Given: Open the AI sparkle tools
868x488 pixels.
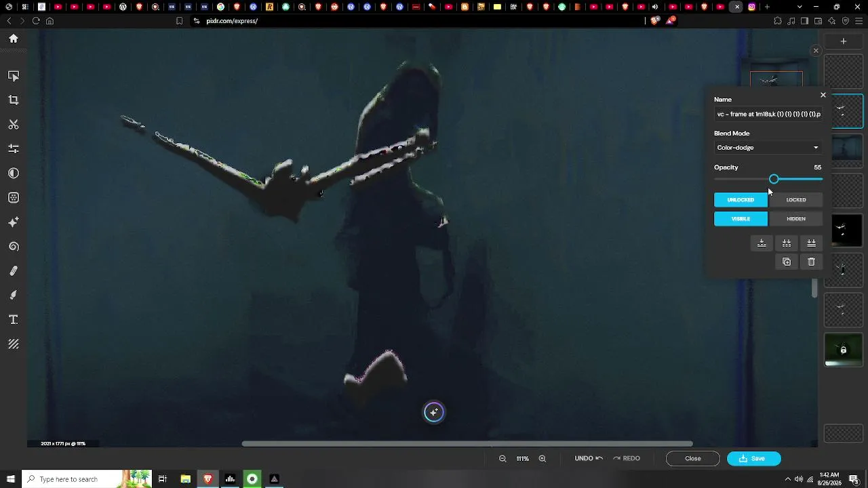Looking at the screenshot, I should (x=14, y=222).
